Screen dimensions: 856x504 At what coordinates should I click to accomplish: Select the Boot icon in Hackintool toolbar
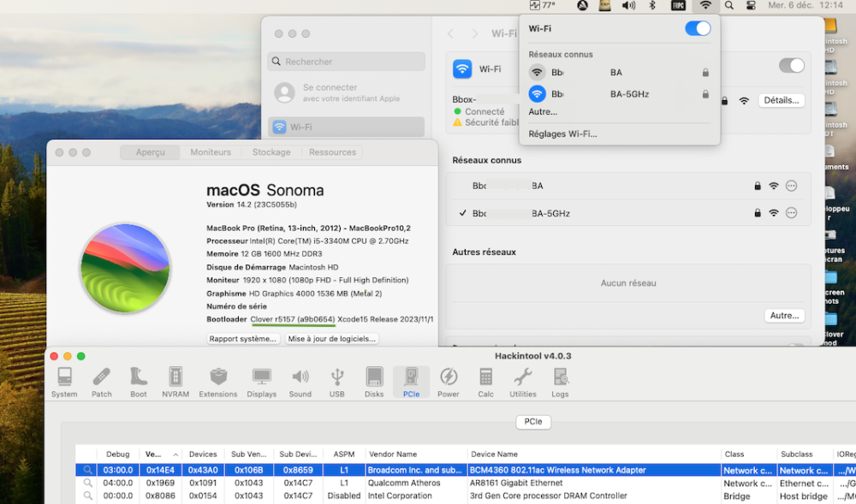coord(139,382)
